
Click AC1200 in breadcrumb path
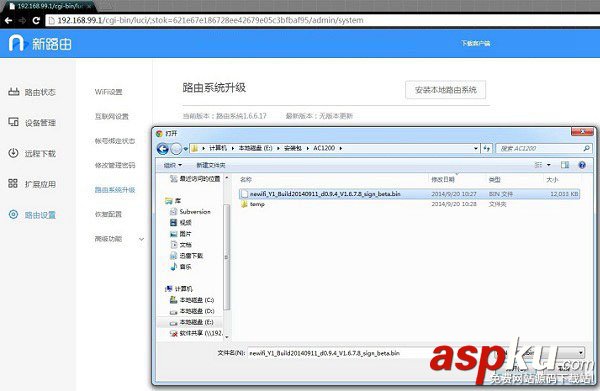324,148
